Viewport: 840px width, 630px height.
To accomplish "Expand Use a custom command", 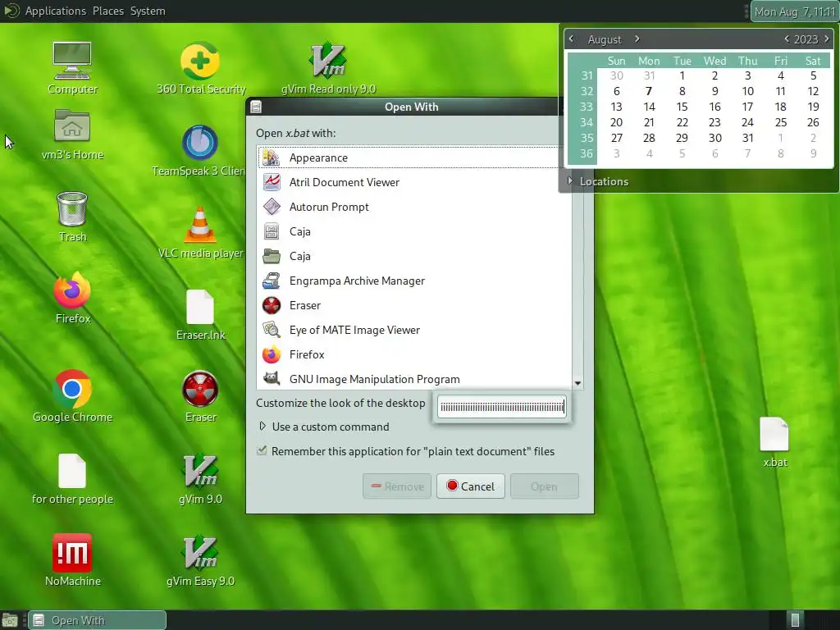I will pos(262,427).
